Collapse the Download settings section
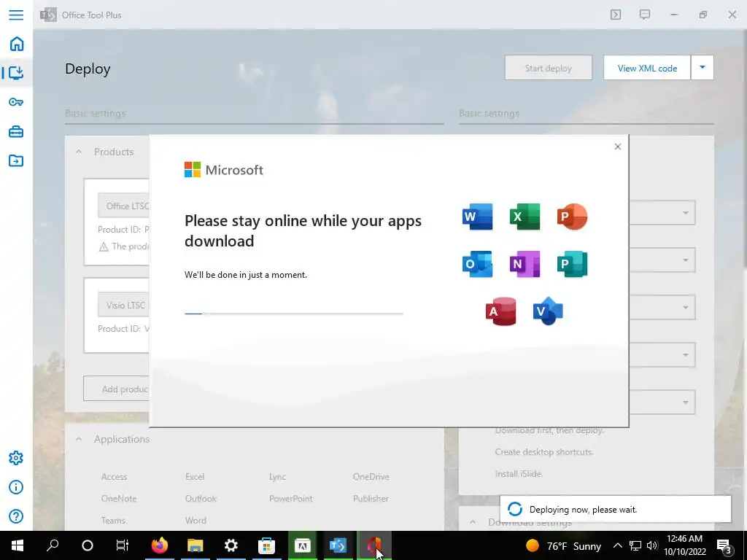This screenshot has height=560, width=747. (x=473, y=522)
